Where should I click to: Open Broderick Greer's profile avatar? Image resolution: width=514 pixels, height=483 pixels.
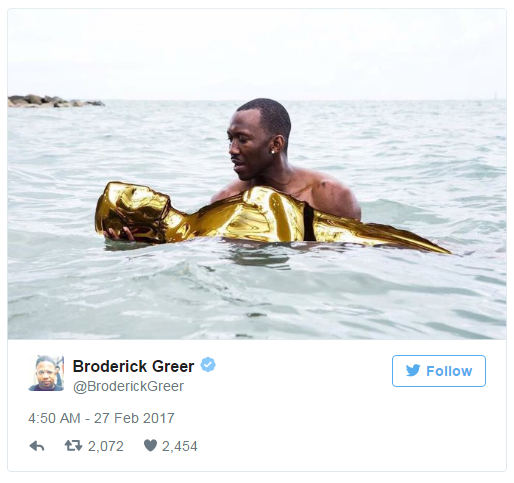coord(46,373)
